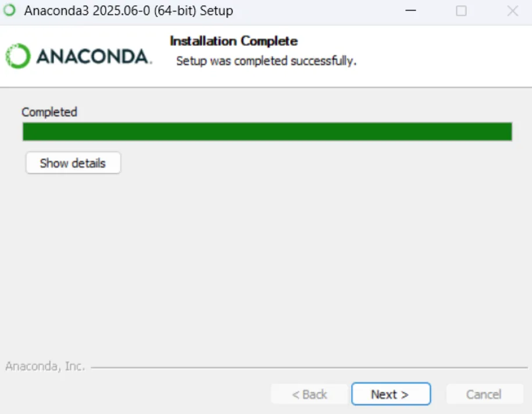
Task: Click the 'Setup was completed successfully.' text
Action: click(266, 60)
